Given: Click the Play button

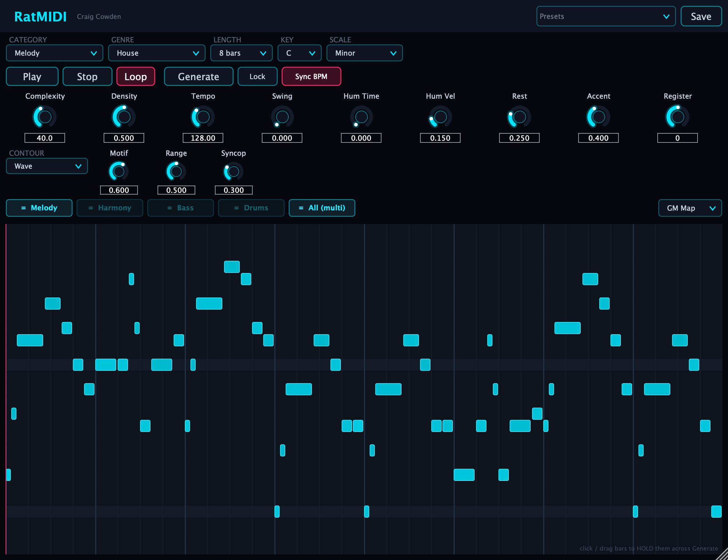Looking at the screenshot, I should coord(32,76).
